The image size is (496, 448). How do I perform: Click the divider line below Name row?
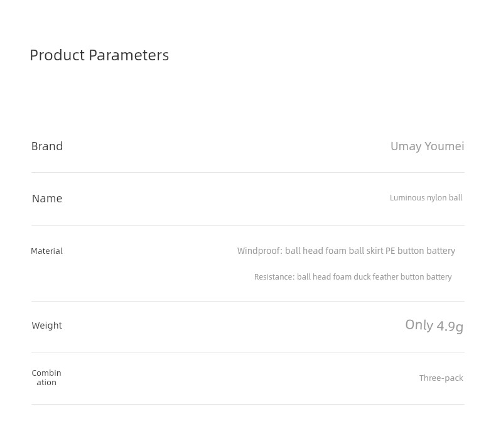click(248, 226)
